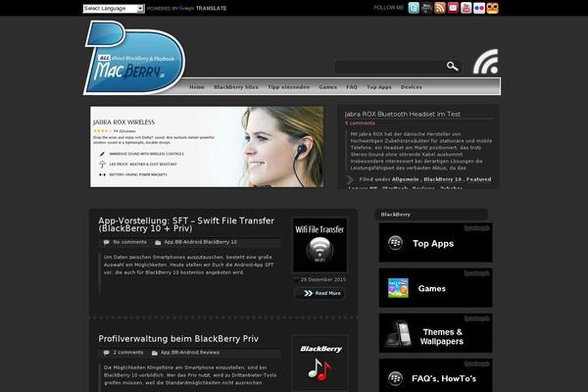
Task: Open the Select Language dropdown
Action: click(x=114, y=8)
